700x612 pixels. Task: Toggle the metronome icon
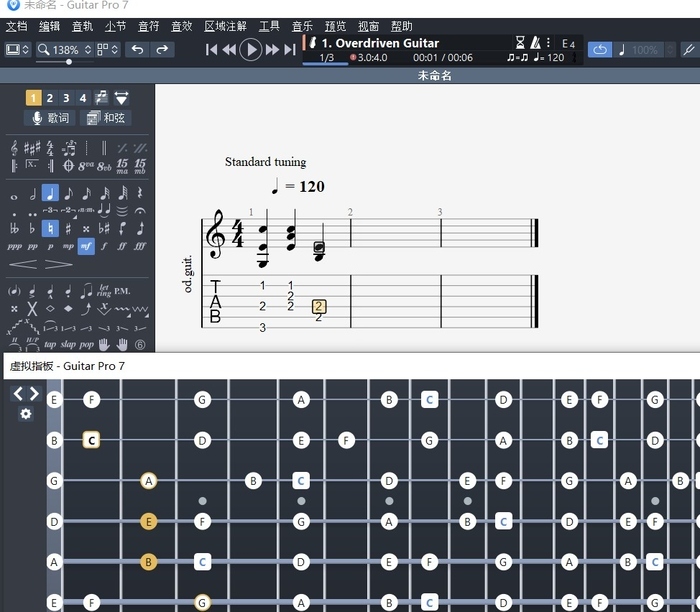pyautogui.click(x=536, y=43)
